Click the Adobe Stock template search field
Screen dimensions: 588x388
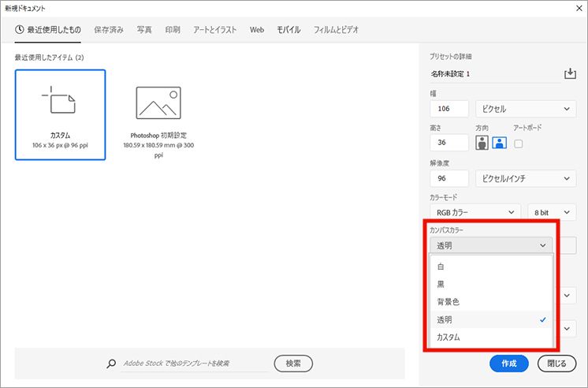pos(195,364)
